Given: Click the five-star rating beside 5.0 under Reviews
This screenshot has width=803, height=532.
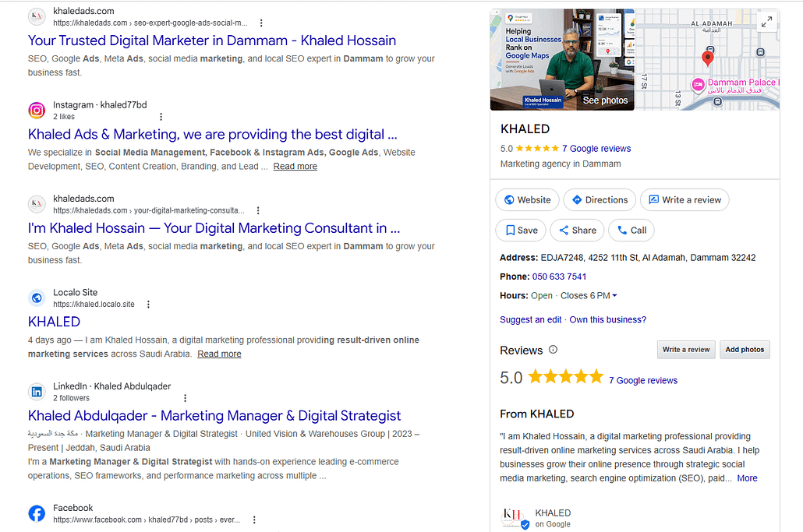Looking at the screenshot, I should point(566,378).
